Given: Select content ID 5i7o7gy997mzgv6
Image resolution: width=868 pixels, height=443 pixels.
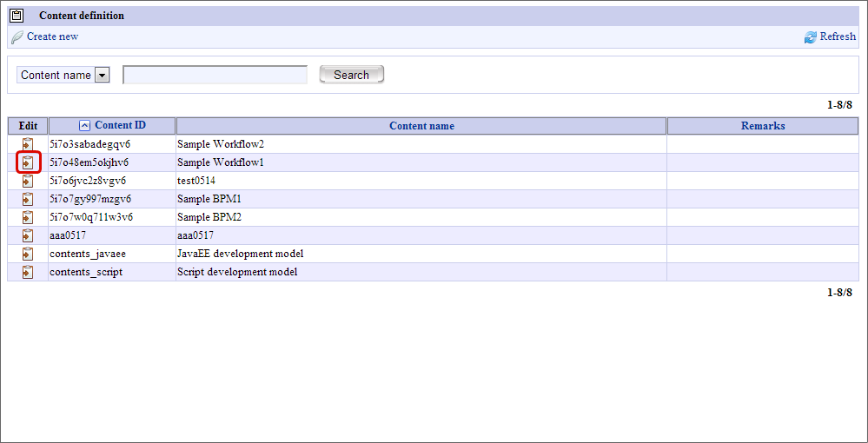Looking at the screenshot, I should click(x=90, y=200).
